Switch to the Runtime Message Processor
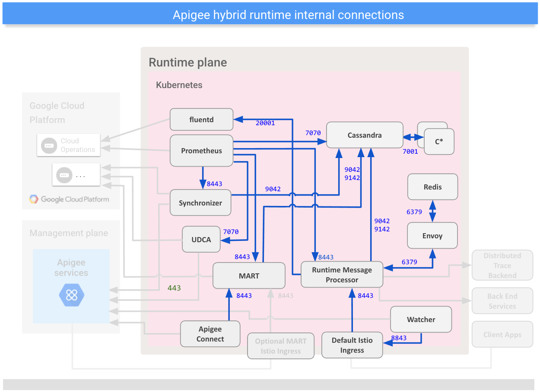 (x=342, y=274)
